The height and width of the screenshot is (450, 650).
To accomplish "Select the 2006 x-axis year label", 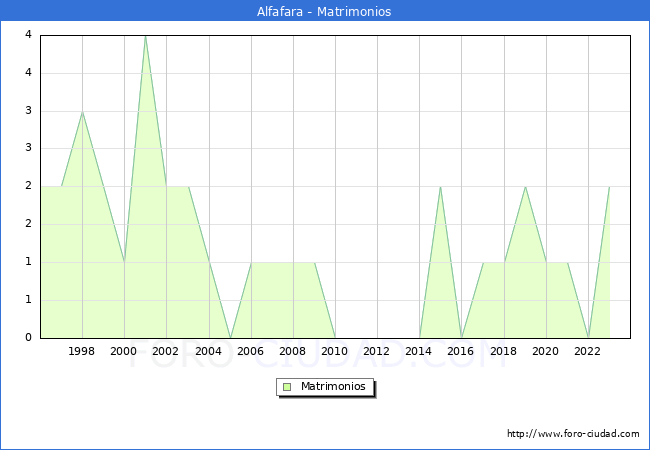I will point(250,351).
